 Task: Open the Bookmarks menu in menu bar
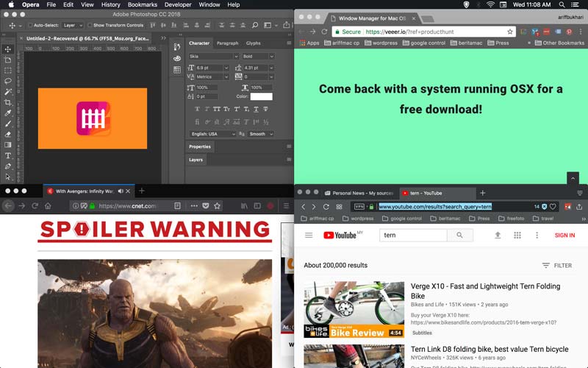point(142,4)
